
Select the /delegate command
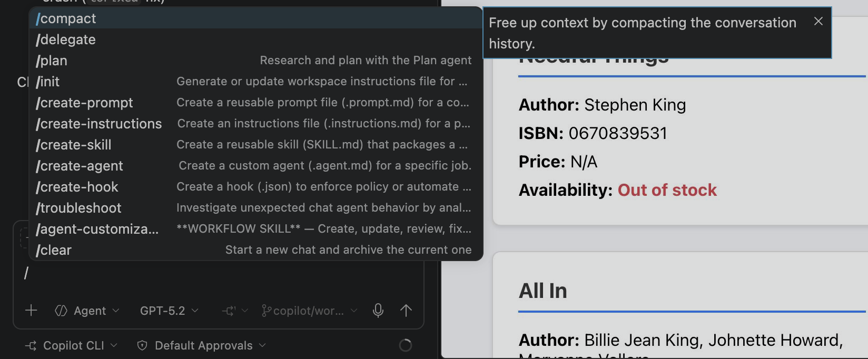(x=256, y=39)
